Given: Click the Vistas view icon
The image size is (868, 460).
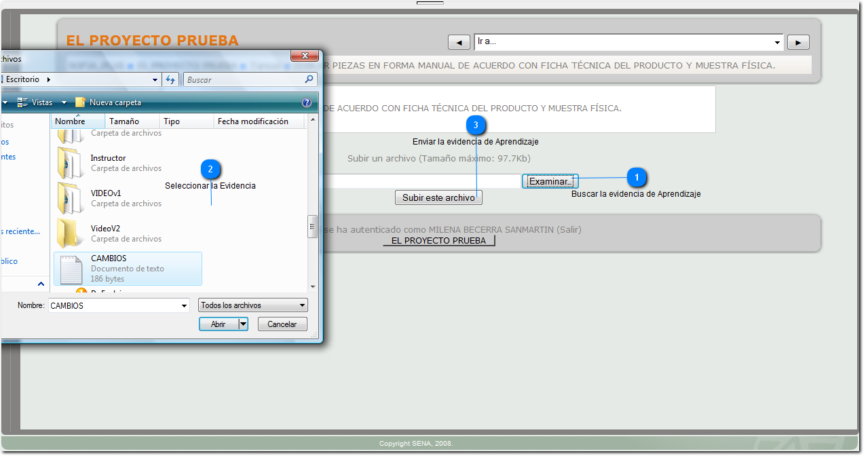Looking at the screenshot, I should click(x=23, y=102).
